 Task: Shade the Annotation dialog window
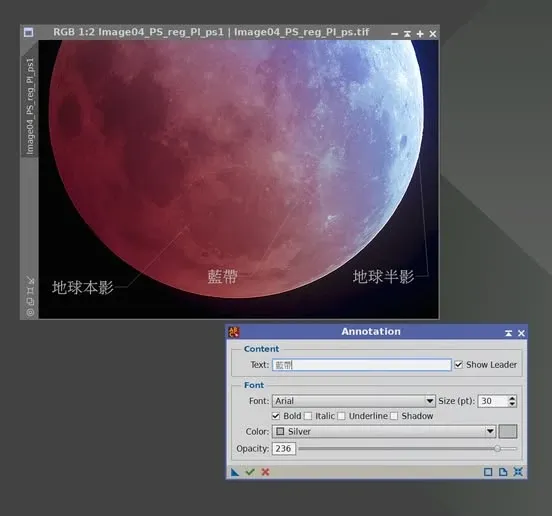(508, 333)
